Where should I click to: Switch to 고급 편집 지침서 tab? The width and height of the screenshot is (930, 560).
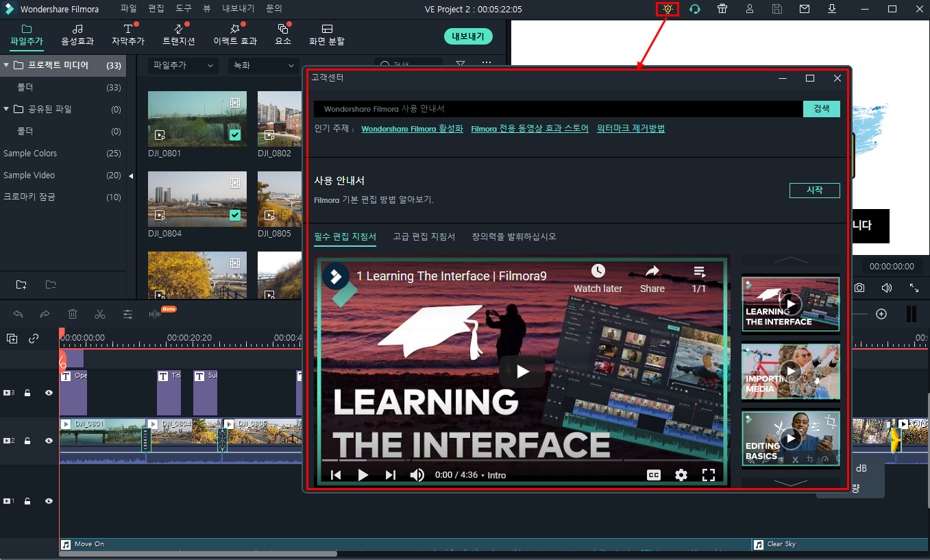tap(424, 236)
